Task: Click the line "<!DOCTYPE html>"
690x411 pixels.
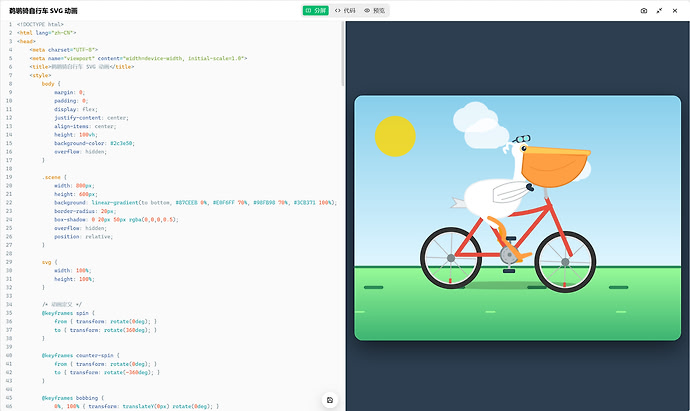Action: tap(40, 24)
